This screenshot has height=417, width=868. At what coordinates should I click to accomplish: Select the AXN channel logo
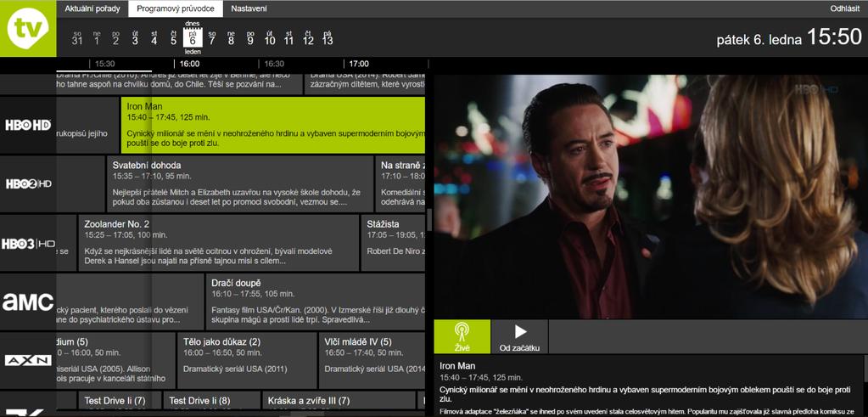(28, 360)
